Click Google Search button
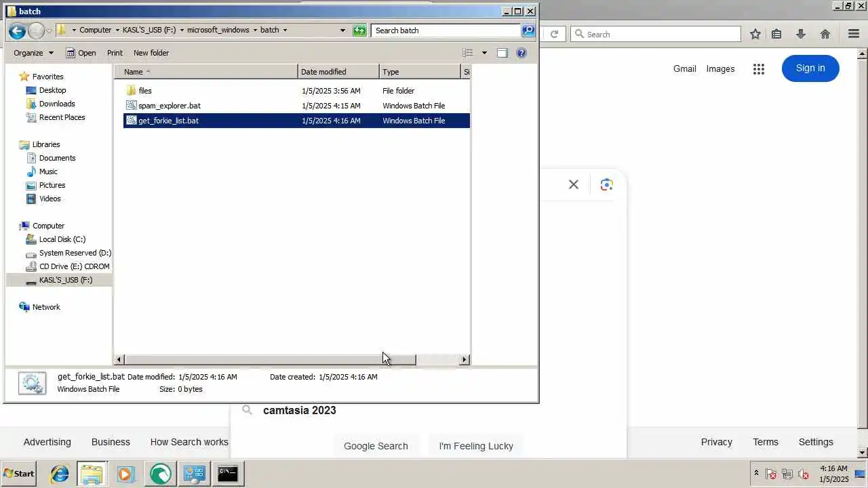 pos(376,445)
